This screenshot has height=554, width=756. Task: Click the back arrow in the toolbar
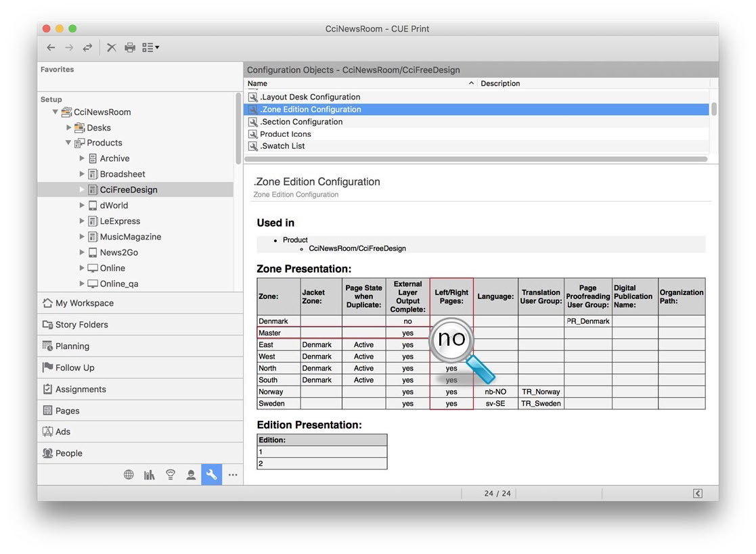51,47
